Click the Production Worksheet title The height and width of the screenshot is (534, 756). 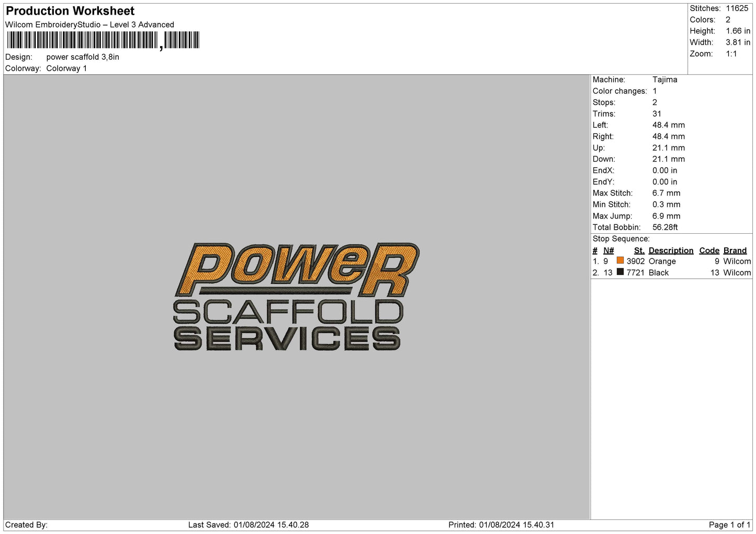click(x=70, y=11)
